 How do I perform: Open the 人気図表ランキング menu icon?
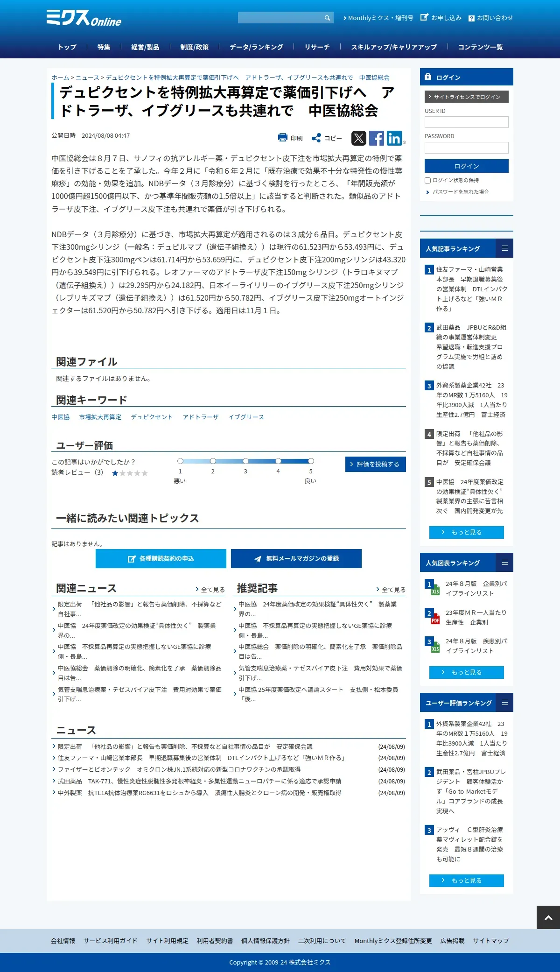[x=504, y=563]
